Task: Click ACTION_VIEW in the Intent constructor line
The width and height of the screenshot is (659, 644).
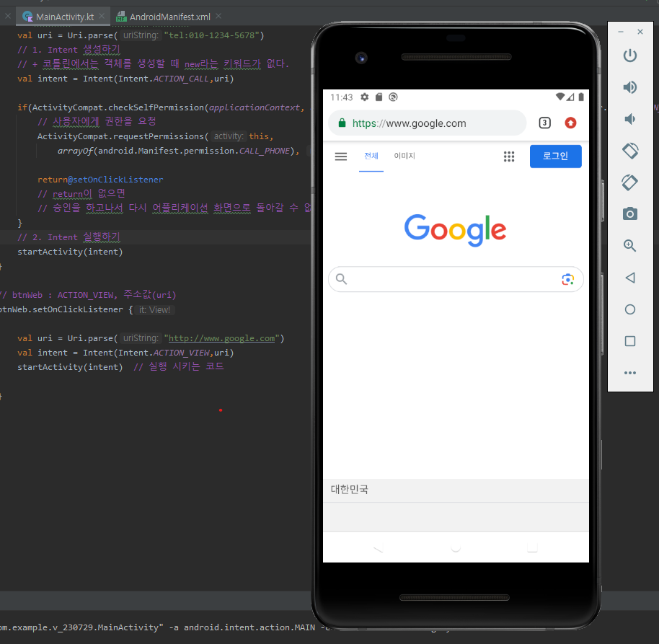Action: point(181,353)
